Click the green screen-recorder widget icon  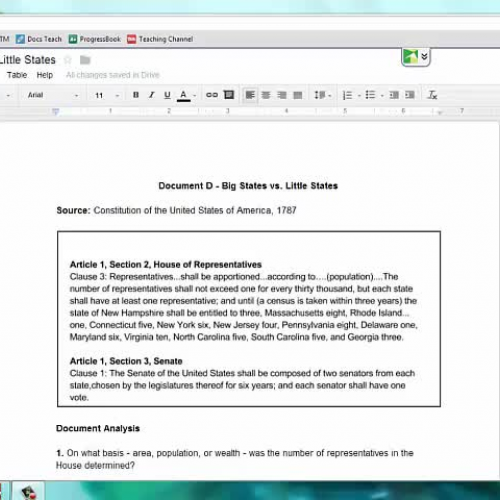410,56
